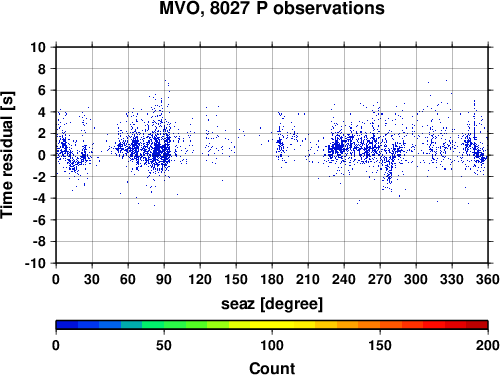Click the yellow segment of colorbar at 100

[x=272, y=325]
